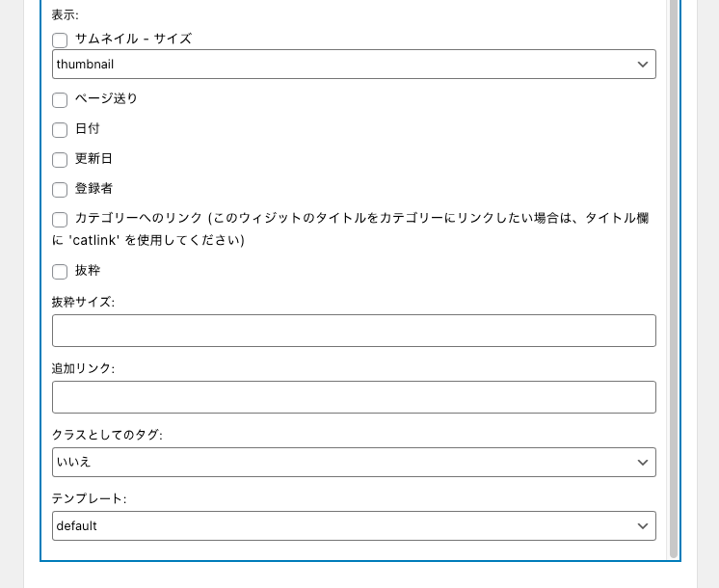Enable the 登録者 checkbox
The height and width of the screenshot is (588, 719).
coord(60,190)
